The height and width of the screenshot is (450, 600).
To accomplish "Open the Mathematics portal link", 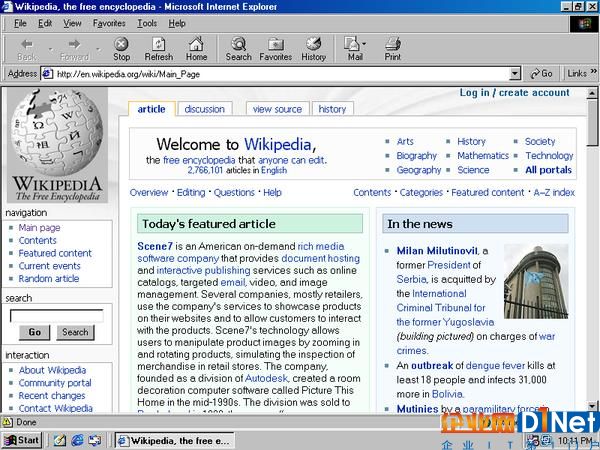I will click(x=483, y=156).
